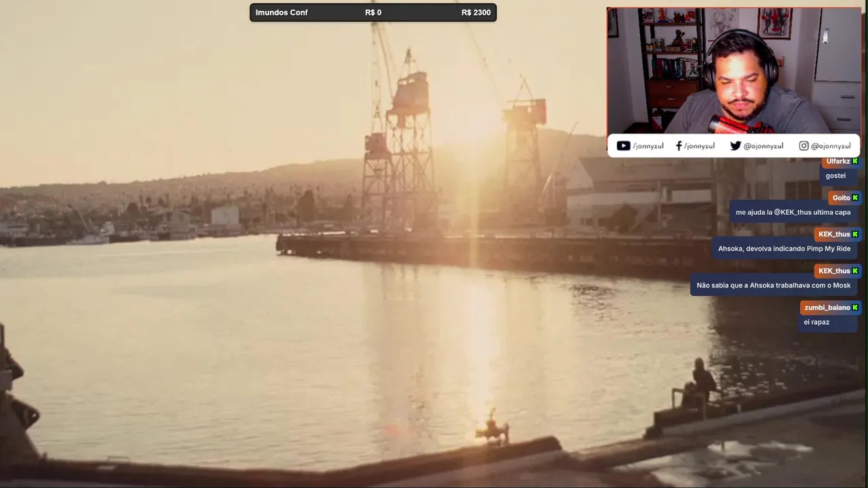Click green badge next to zumbi_baiano
This screenshot has height=488, width=868.
(x=855, y=308)
